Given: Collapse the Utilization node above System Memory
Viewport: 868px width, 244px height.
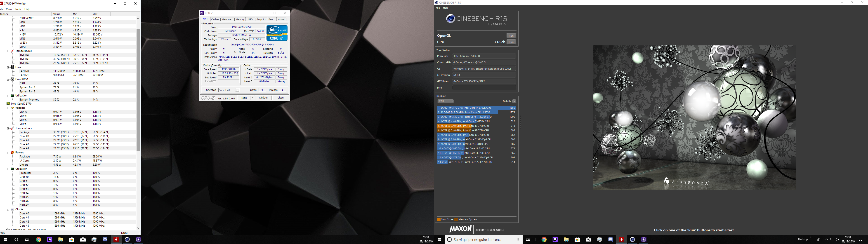Looking at the screenshot, I should (8, 96).
